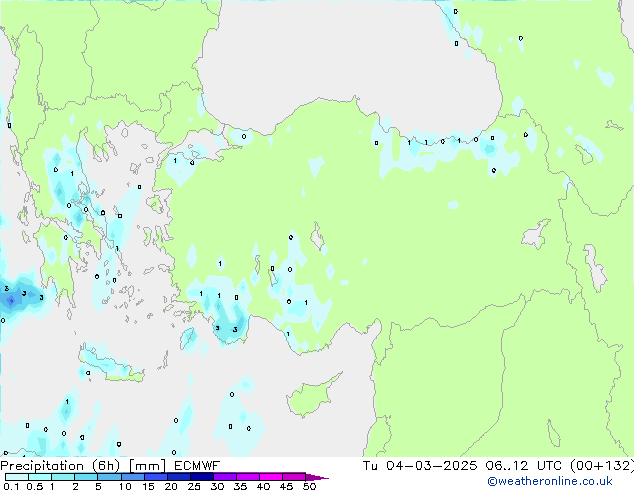The width and height of the screenshot is (634, 490).
Task: Click the blue rain cell on Turkey's southwest coast
Action: pyautogui.click(x=228, y=326)
